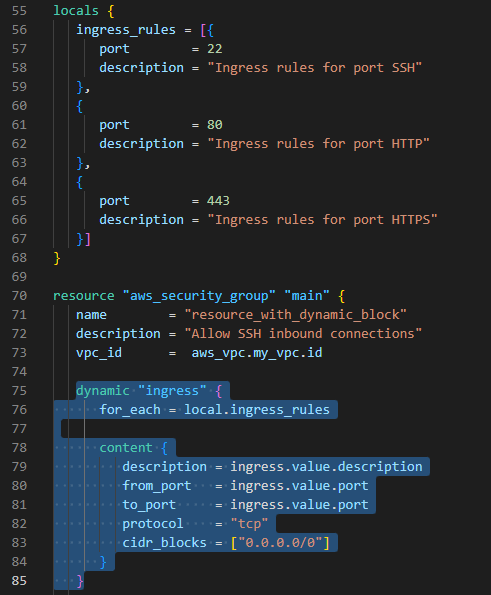Click the SSH description string
Screen dimensions: 491x595
315,68
